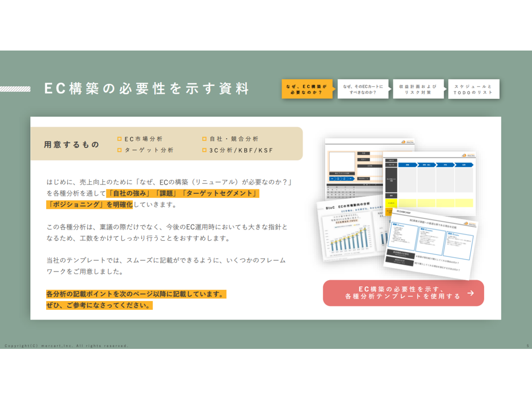This screenshot has height=399, width=532.
Task: Click the 用意するもの heading label
Action: (71, 145)
